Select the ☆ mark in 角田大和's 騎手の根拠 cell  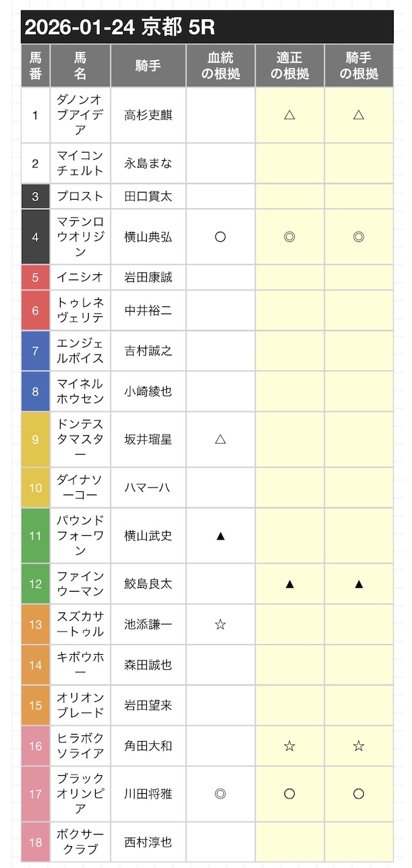coord(359,746)
